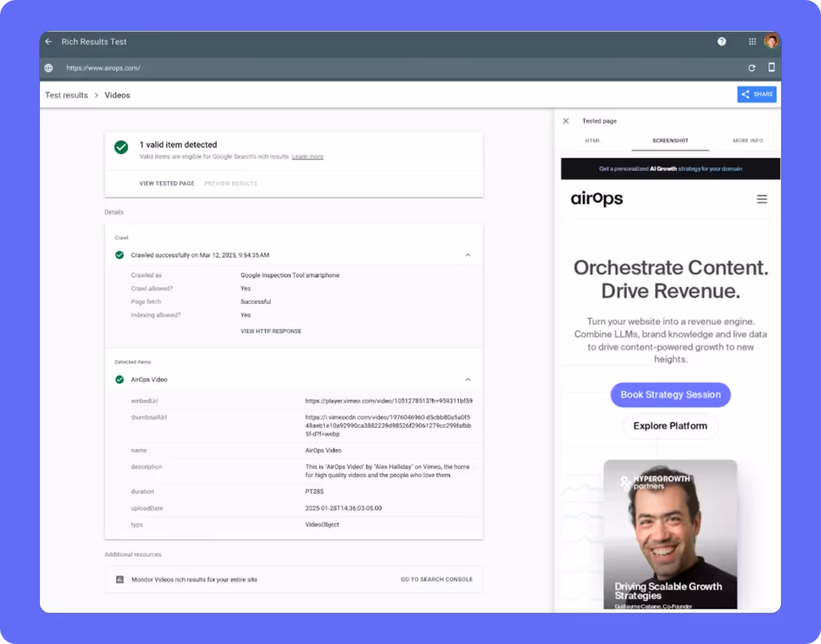This screenshot has width=821, height=644.
Task: Collapse the AirOps Video detected item
Action: click(468, 380)
